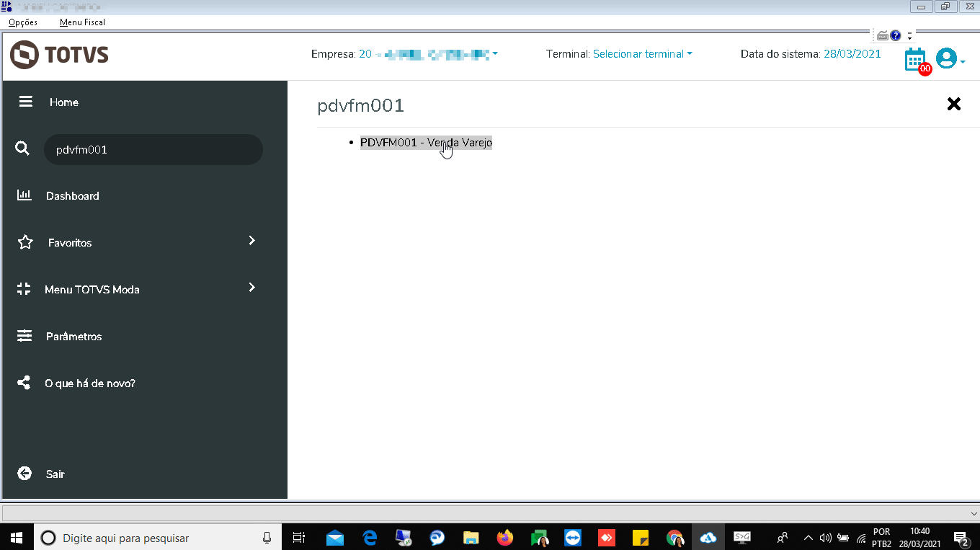Click the blue help question-mark icon
Screen dimensions: 980x550
pyautogui.click(x=896, y=35)
